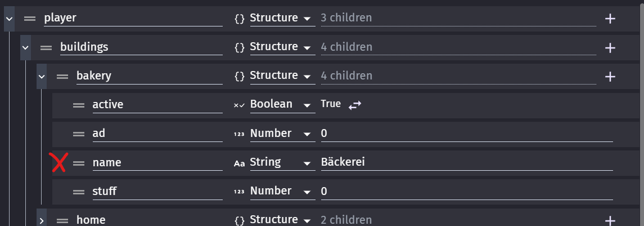The height and width of the screenshot is (226, 644).
Task: Grab the drag handle of active row
Action: click(x=79, y=105)
